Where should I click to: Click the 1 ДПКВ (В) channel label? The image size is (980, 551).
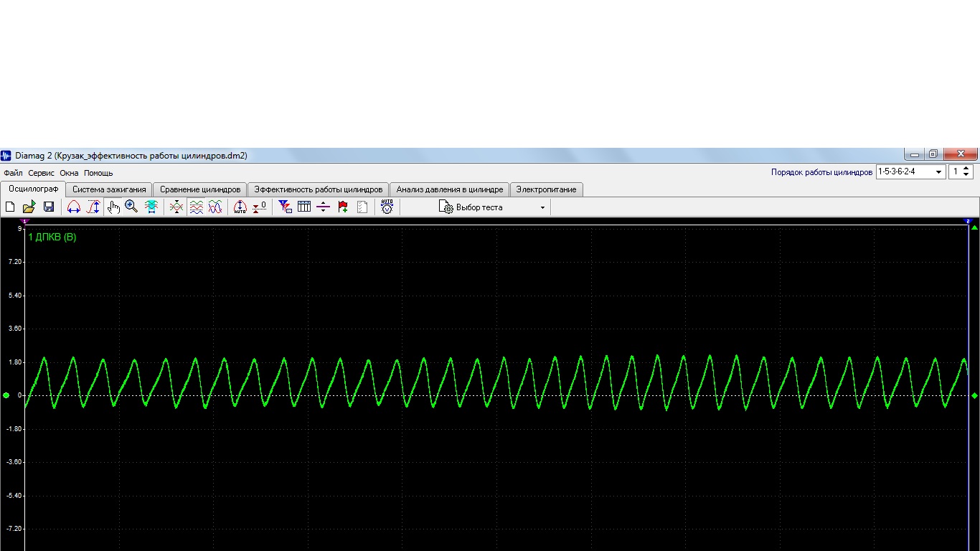(x=52, y=237)
